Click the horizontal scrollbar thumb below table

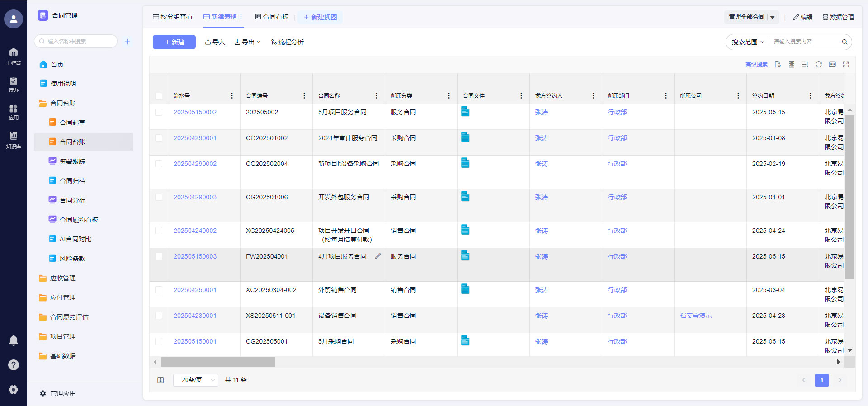click(x=217, y=362)
